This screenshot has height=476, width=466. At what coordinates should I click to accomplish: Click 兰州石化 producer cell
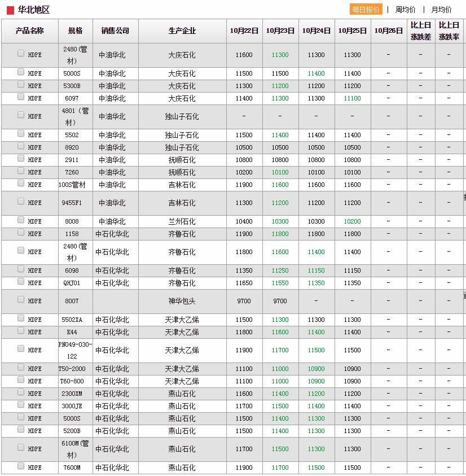coord(182,221)
